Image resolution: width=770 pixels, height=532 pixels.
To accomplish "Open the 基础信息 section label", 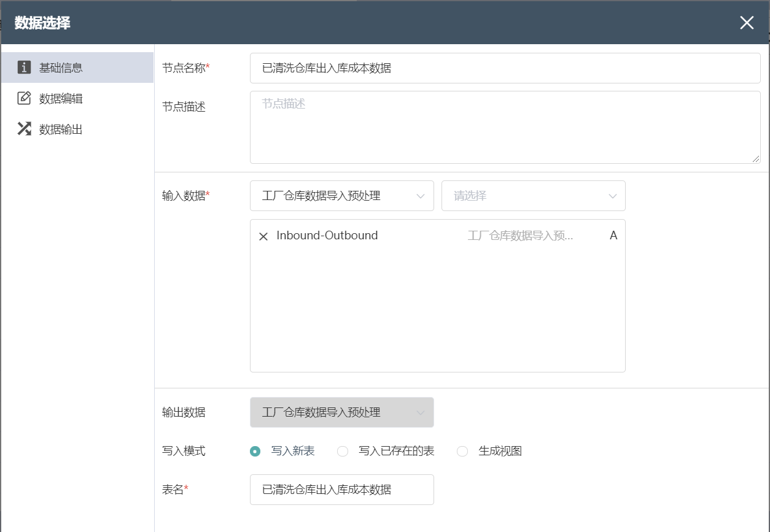I will click(61, 68).
